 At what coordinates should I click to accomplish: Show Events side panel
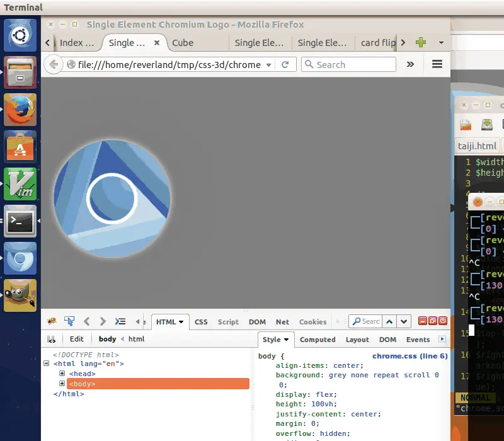418,340
